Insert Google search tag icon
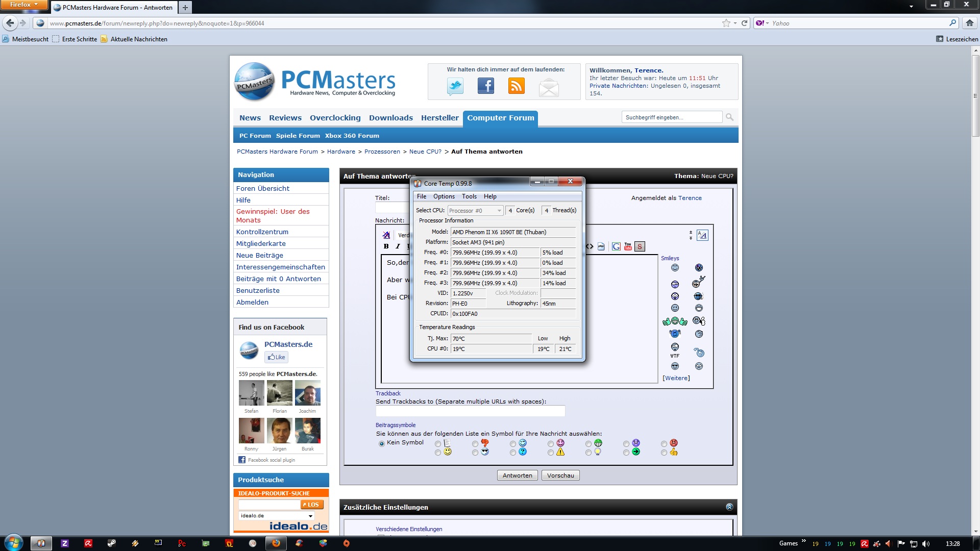 pos(616,247)
